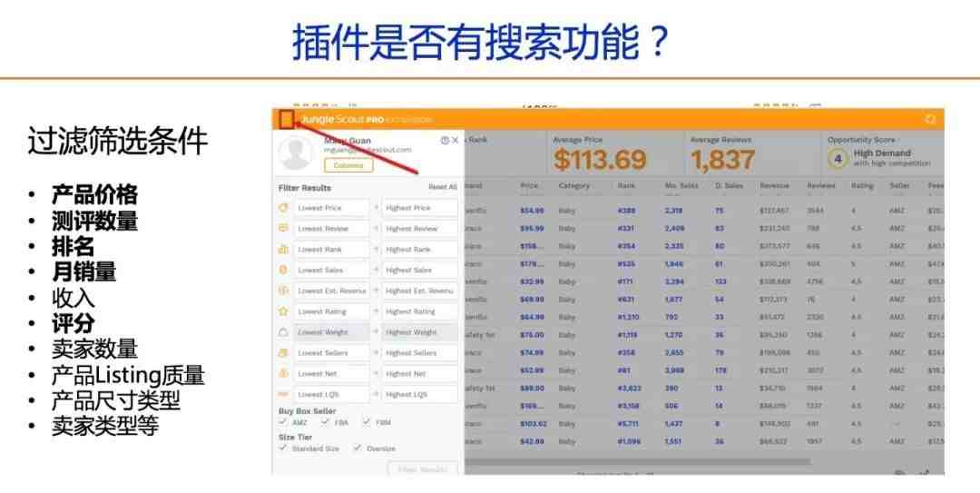Viewport: 980px width, 493px height.
Task: Click the net filter row icon
Action: point(283,373)
